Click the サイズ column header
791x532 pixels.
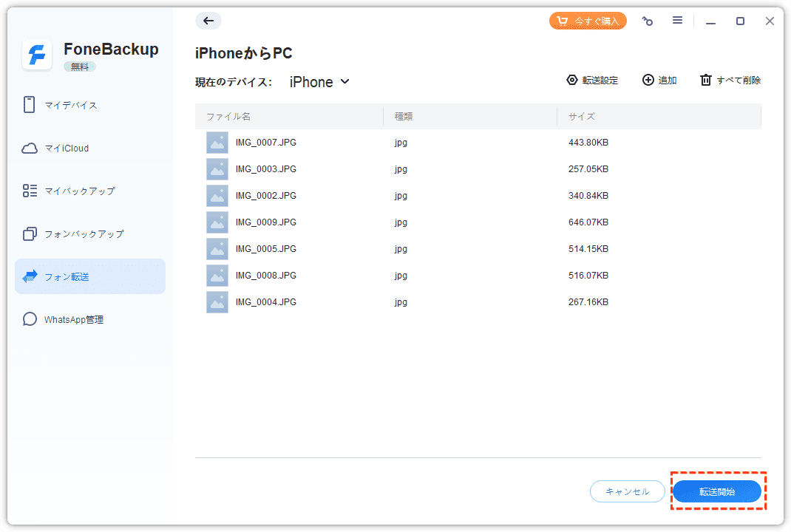[581, 117]
